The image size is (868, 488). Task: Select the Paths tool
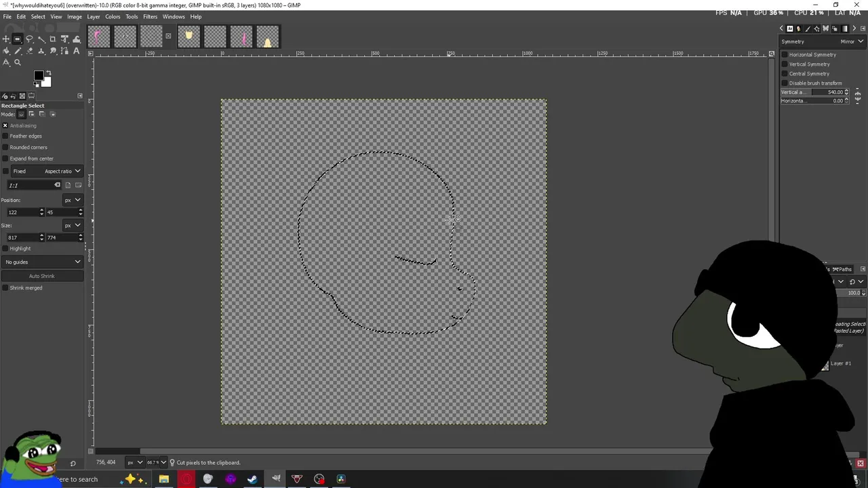[x=64, y=51]
